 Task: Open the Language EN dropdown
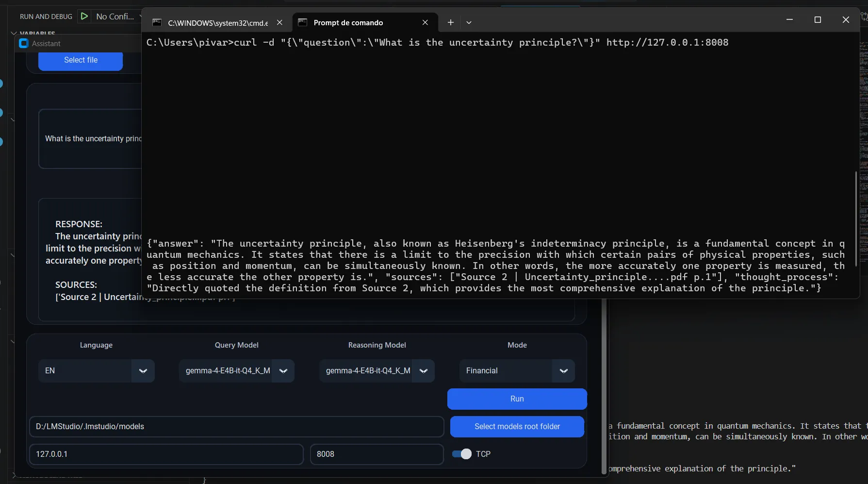tap(96, 371)
